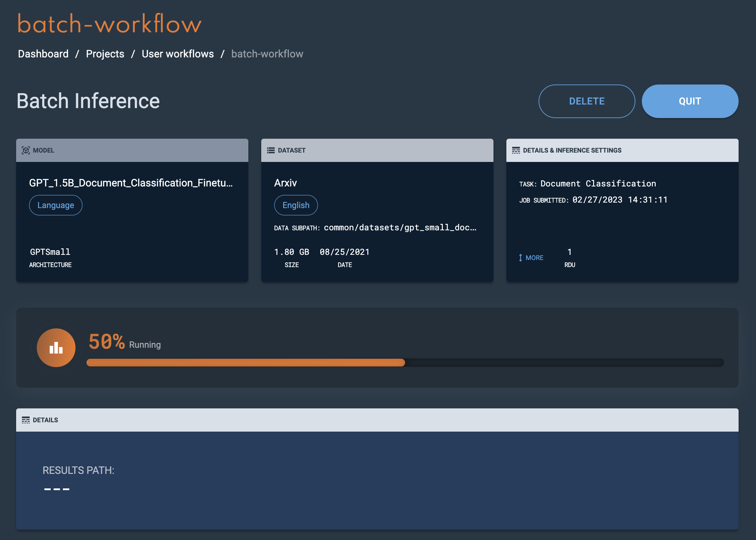Click the Model card cube icon
The image size is (756, 540).
(x=25, y=150)
